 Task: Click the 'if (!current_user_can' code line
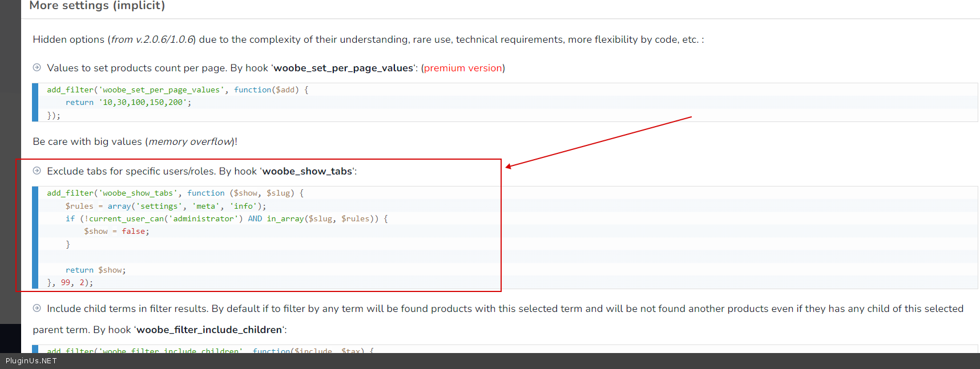point(226,219)
